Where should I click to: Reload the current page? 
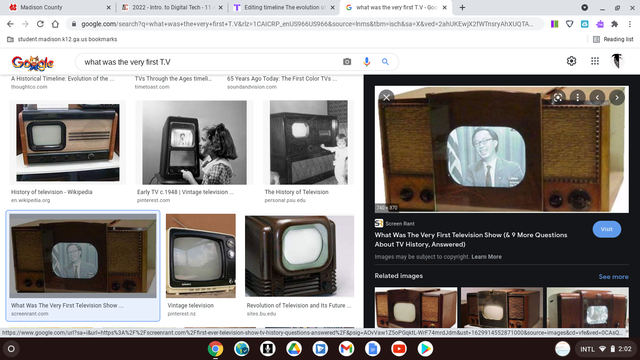pyautogui.click(x=40, y=24)
